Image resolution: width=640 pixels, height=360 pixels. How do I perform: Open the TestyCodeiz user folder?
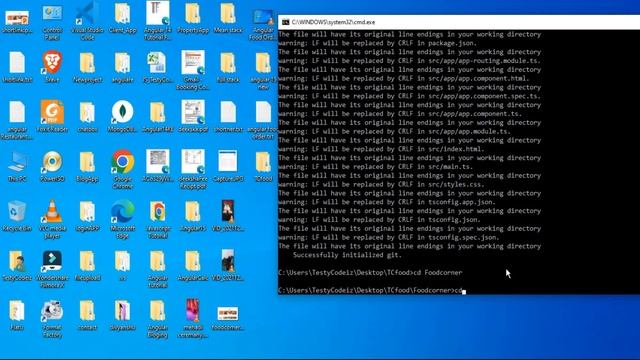pos(17,265)
